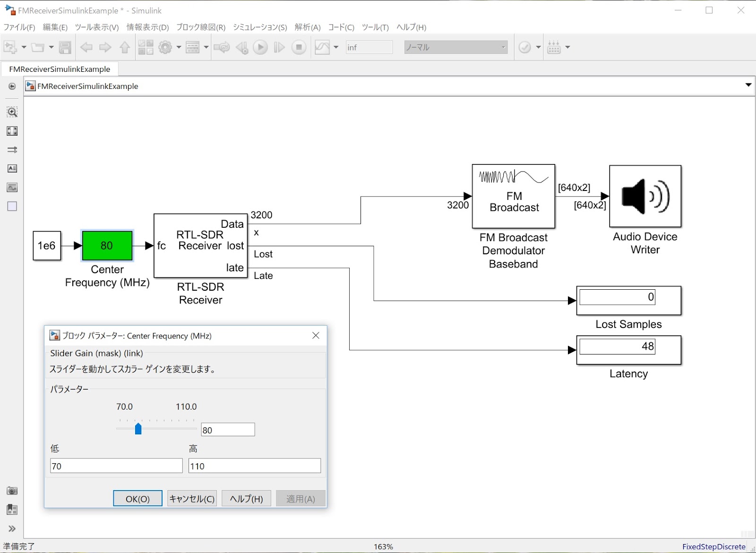Viewport: 756px width, 553px height.
Task: Click the fit-to-view icon in the sidebar
Action: coord(12,131)
